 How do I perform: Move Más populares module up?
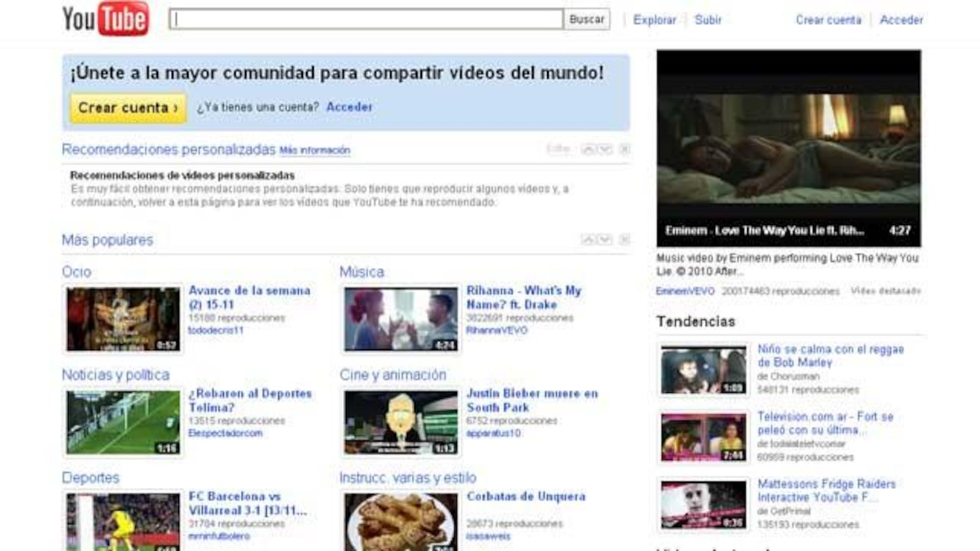pos(588,239)
